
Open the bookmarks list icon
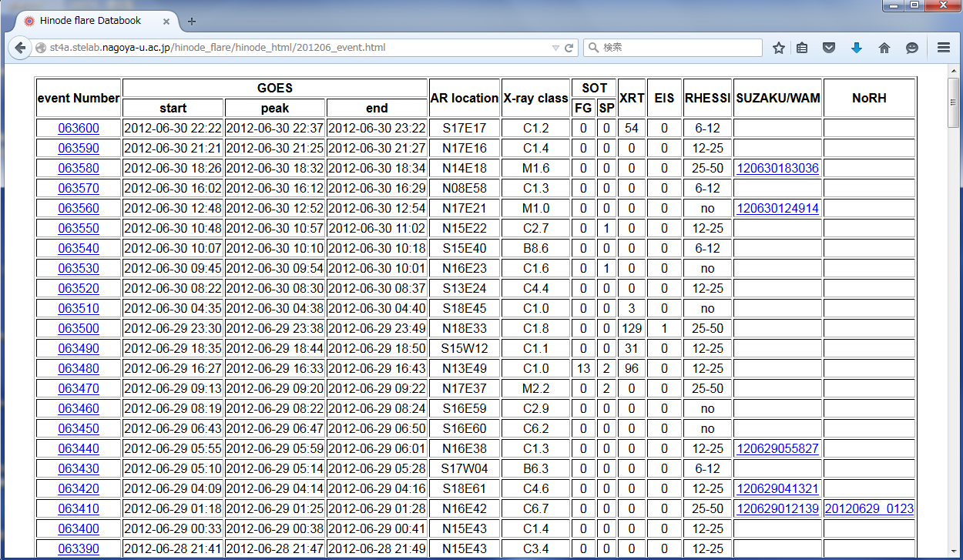(802, 48)
